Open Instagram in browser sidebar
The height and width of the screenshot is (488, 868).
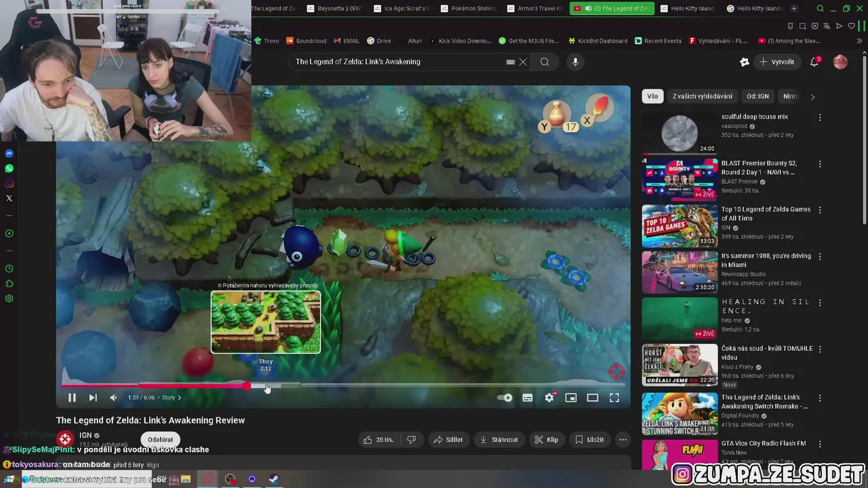point(9,184)
